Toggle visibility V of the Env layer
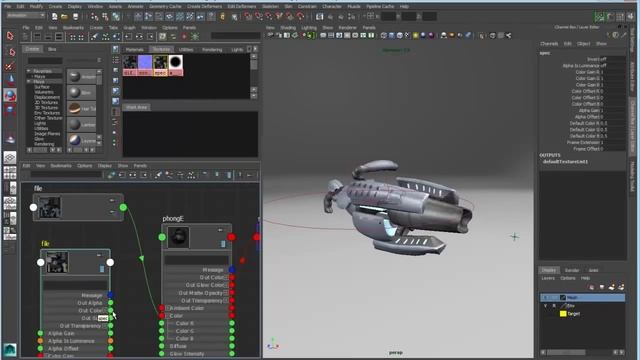Viewport: 640px width, 360px height. coord(545,306)
